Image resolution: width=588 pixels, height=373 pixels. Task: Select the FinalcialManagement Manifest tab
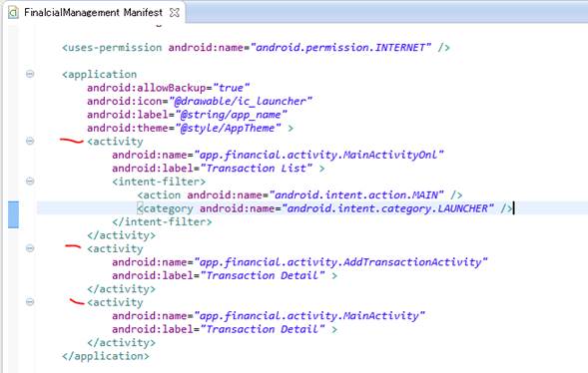94,12
